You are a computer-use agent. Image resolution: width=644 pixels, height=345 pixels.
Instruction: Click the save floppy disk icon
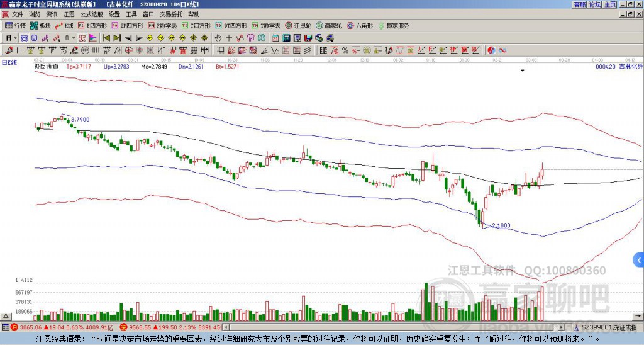pyautogui.click(x=308, y=38)
